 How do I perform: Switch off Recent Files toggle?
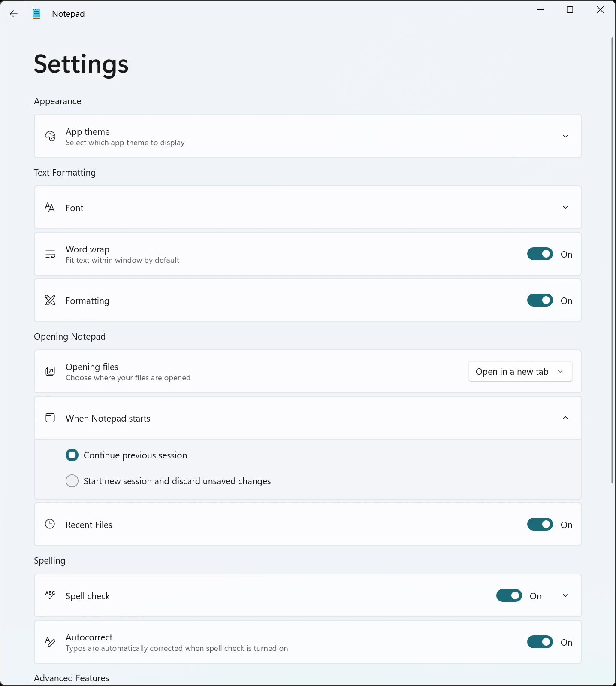point(540,525)
